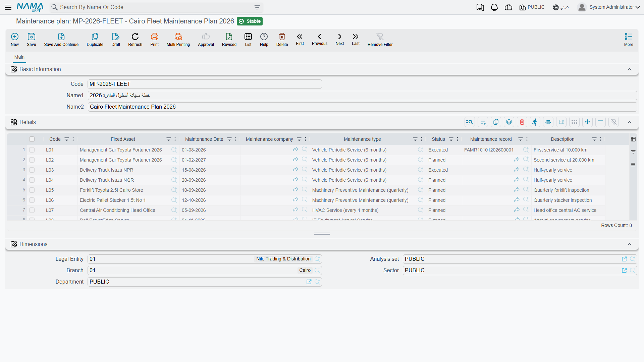The height and width of the screenshot is (362, 644).
Task: Click the details grid copy rows icon
Action: coord(496,122)
